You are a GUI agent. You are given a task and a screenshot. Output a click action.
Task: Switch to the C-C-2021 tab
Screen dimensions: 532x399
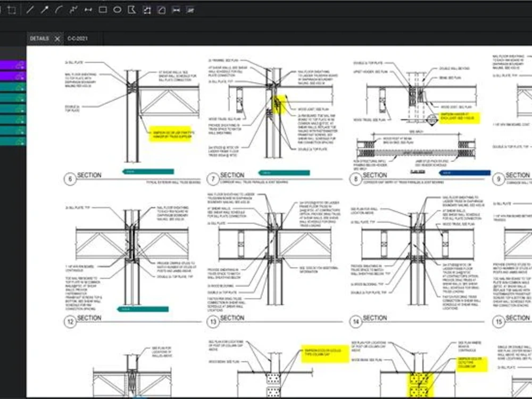pyautogui.click(x=78, y=38)
